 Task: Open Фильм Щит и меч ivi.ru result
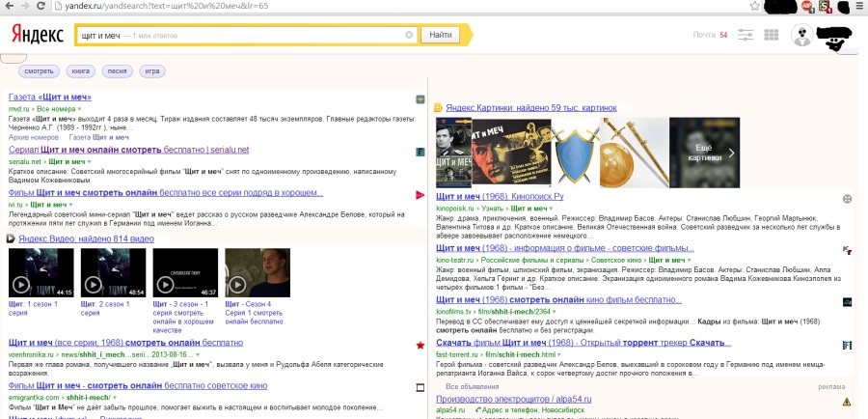click(x=166, y=193)
